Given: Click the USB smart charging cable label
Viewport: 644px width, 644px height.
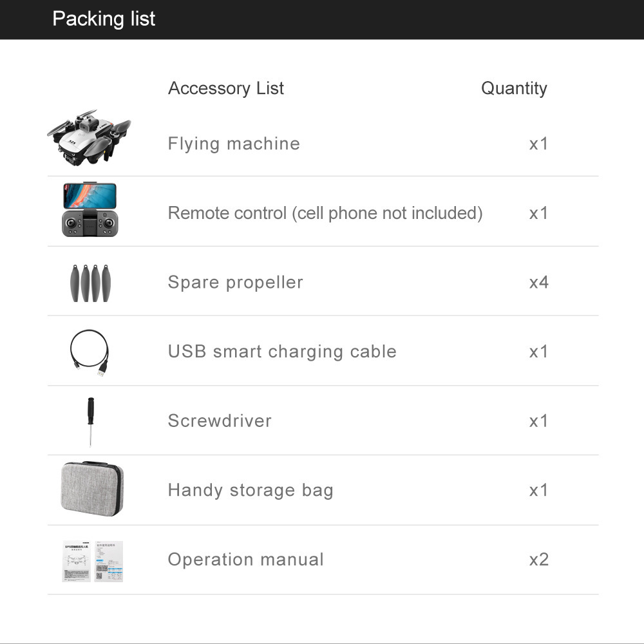Looking at the screenshot, I should [282, 352].
